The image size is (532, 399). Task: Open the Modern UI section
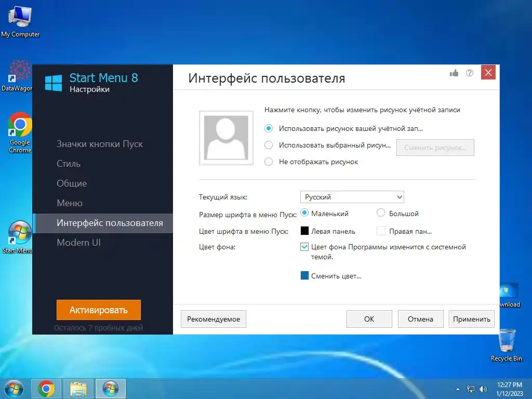[79, 243]
